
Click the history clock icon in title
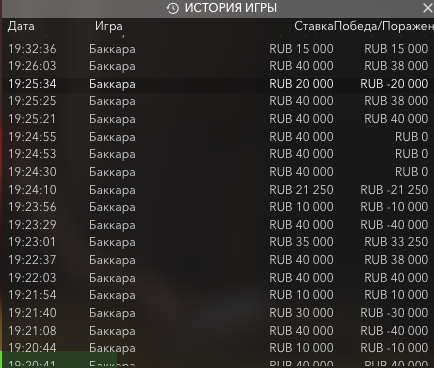(x=173, y=8)
